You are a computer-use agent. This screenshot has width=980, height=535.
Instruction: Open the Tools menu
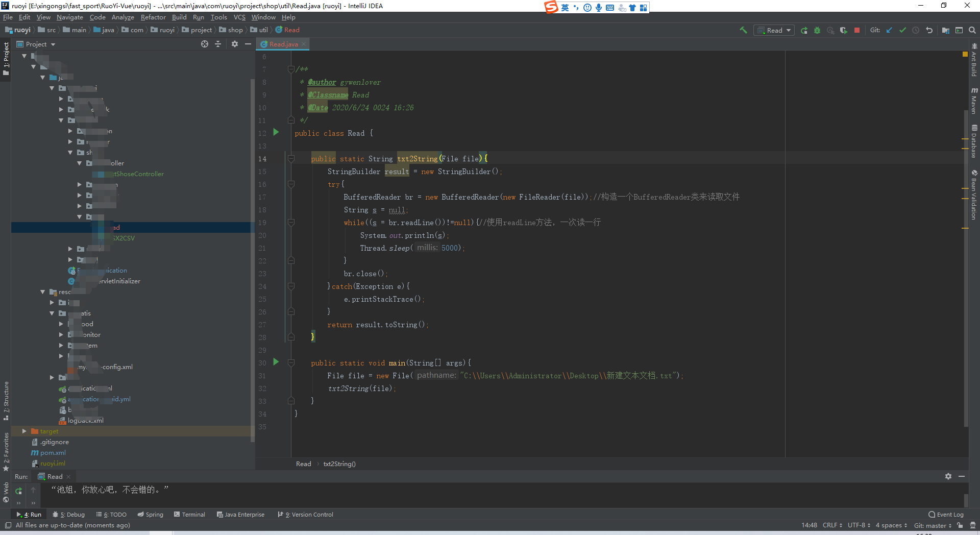[x=218, y=17]
